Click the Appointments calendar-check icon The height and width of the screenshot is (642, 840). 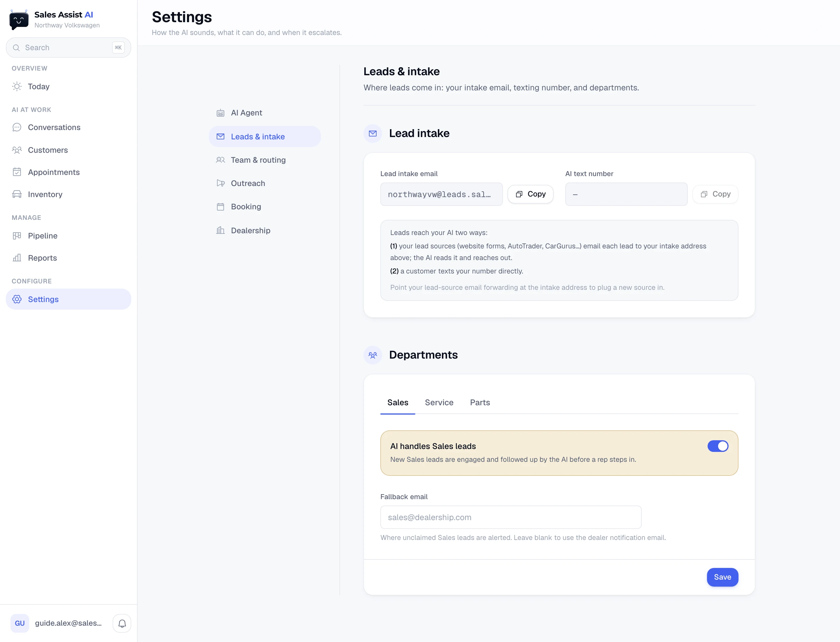[17, 172]
